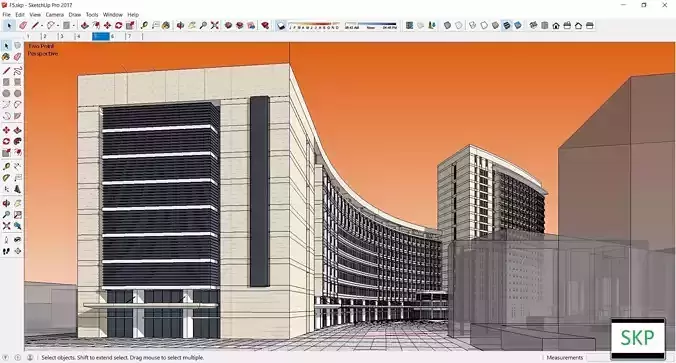Switch to Left view

tap(590, 25)
